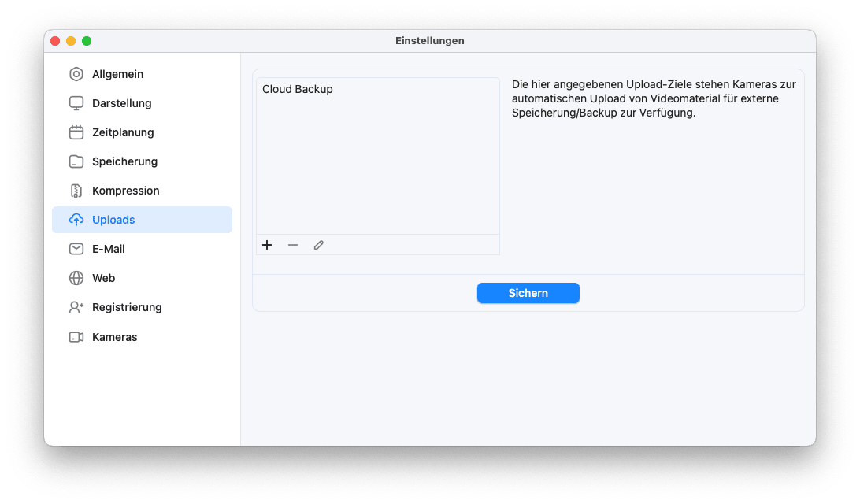The height and width of the screenshot is (504, 860).
Task: Open the Allgemein settings gear icon
Action: 76,73
